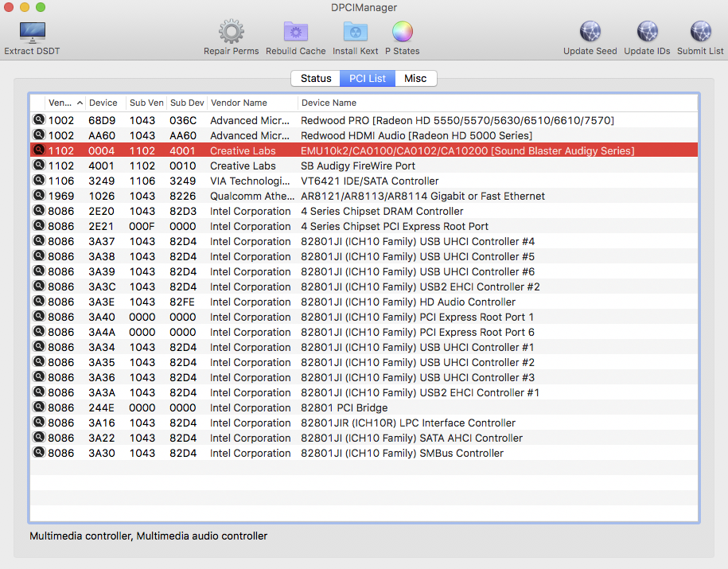Click the Qualcomm Athe... vendor name cell
Screen dimensions: 728x569
tap(252, 196)
